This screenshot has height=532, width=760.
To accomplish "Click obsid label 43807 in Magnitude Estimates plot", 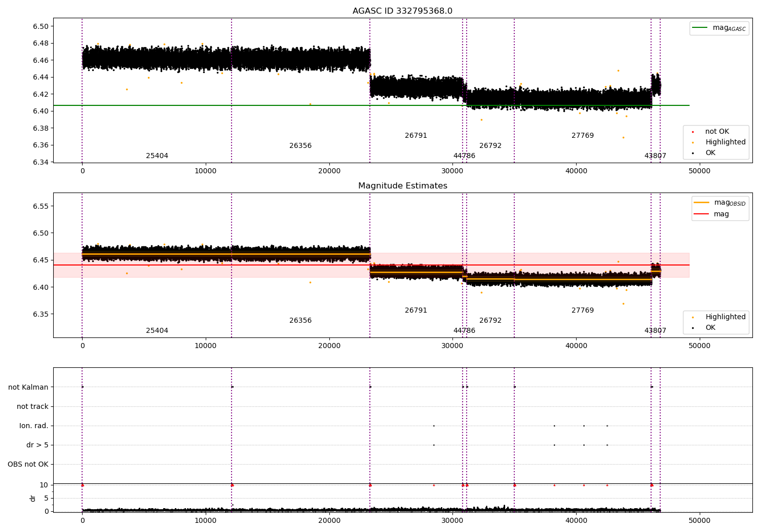I will pos(655,330).
